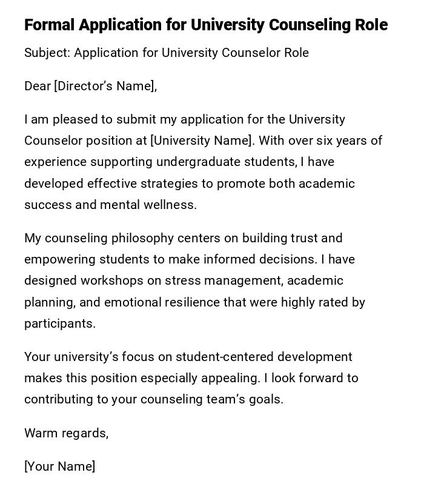The width and height of the screenshot is (424, 504).
Task: Click the word "Dear" in the salutation
Action: coord(38,86)
